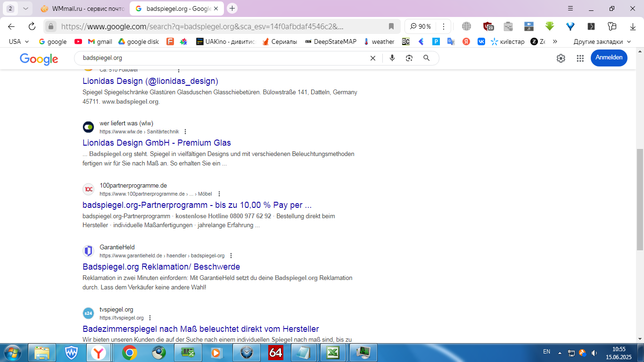644x362 pixels.
Task: Open the DeepStateMAP bookmark
Action: tap(331, 41)
